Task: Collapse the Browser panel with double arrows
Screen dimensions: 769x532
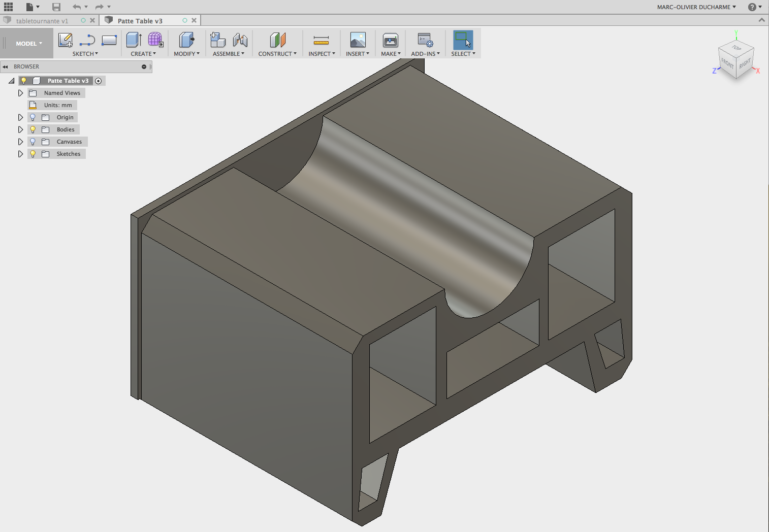Action: click(5, 66)
